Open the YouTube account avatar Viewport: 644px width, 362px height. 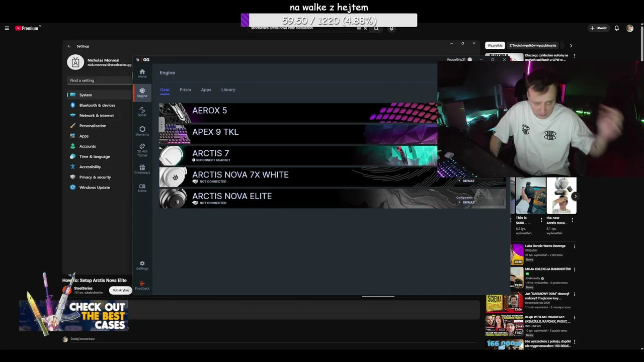[630, 28]
